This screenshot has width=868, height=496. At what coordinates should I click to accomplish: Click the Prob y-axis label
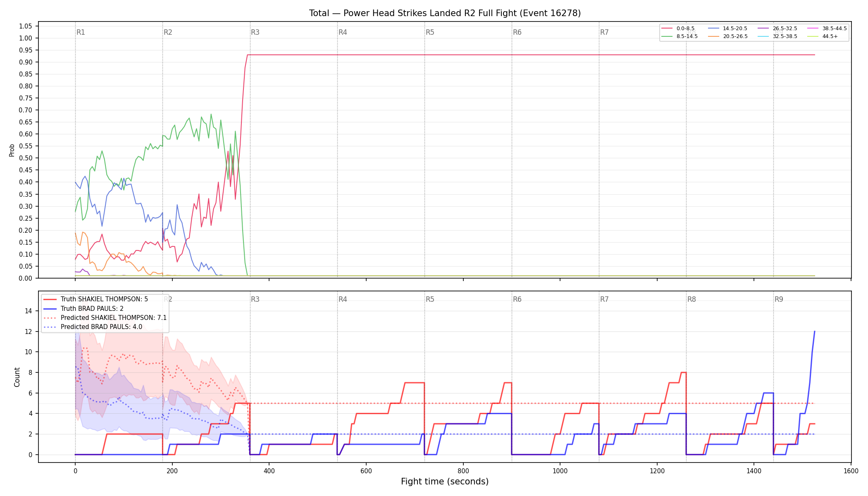click(12, 150)
